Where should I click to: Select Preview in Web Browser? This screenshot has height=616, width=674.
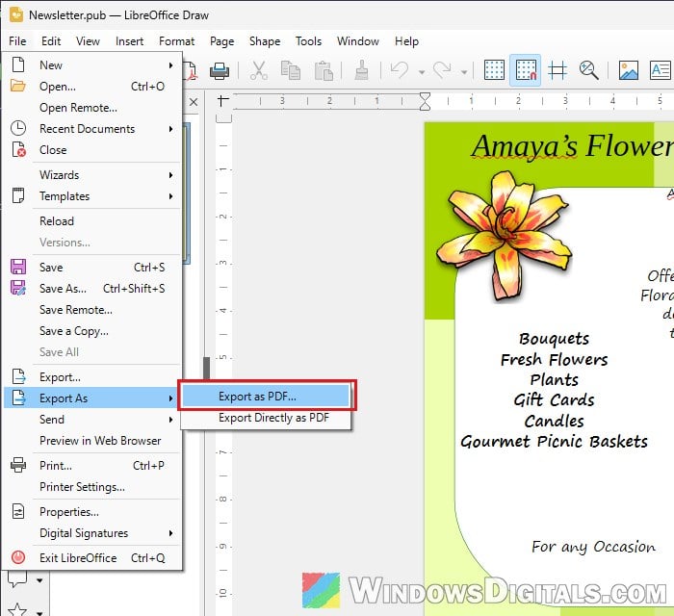tap(92, 441)
